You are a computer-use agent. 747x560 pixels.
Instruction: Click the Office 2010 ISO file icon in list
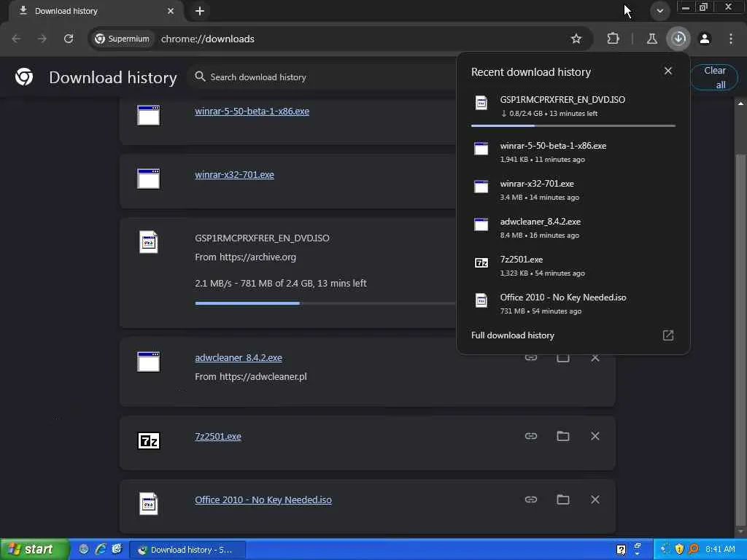(149, 504)
